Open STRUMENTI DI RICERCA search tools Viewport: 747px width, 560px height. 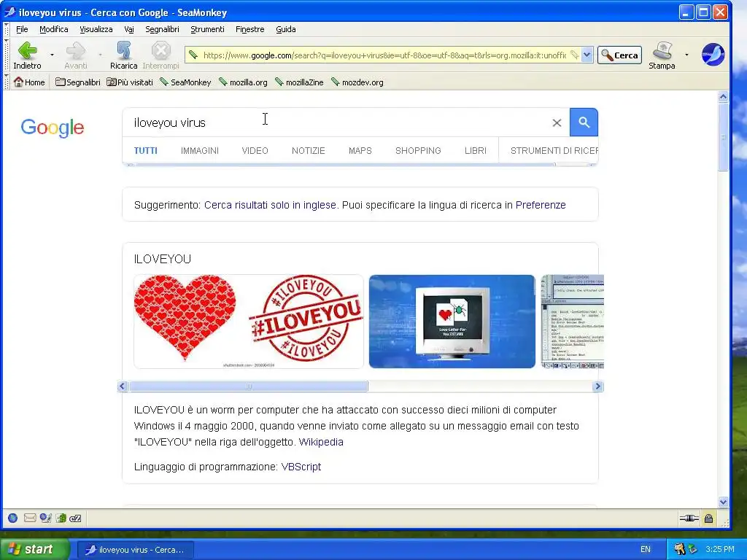tap(554, 150)
